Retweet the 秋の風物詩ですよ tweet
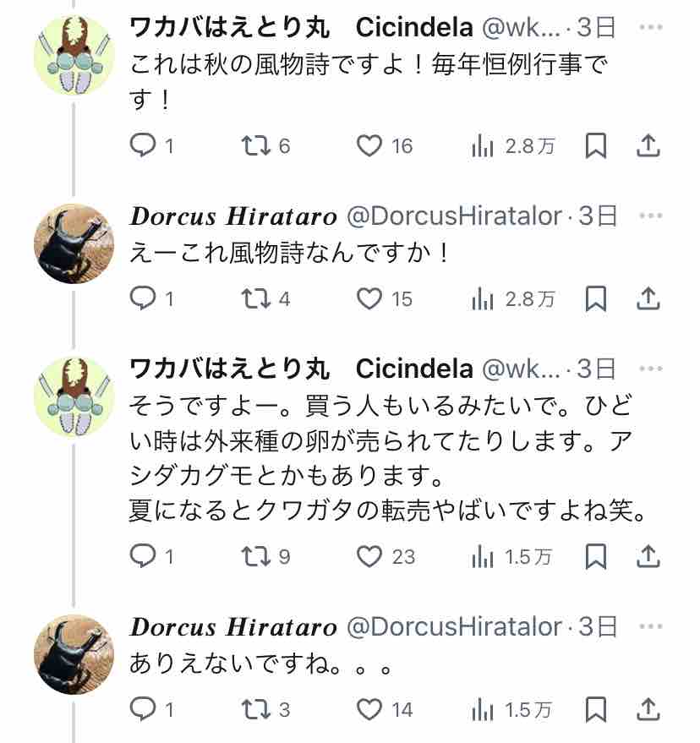Viewport: 700px width, 743px height. click(254, 146)
